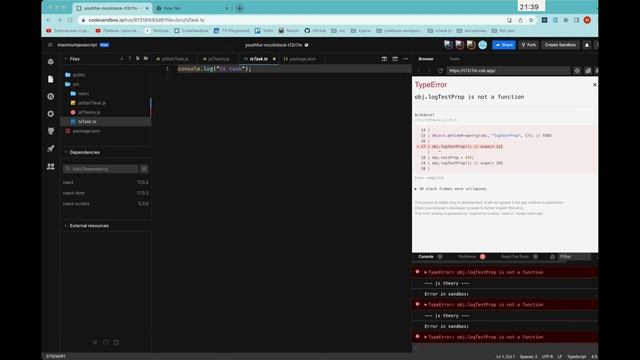Switch to the New Tab browser tab
This screenshot has height=360, width=640.
[192, 8]
